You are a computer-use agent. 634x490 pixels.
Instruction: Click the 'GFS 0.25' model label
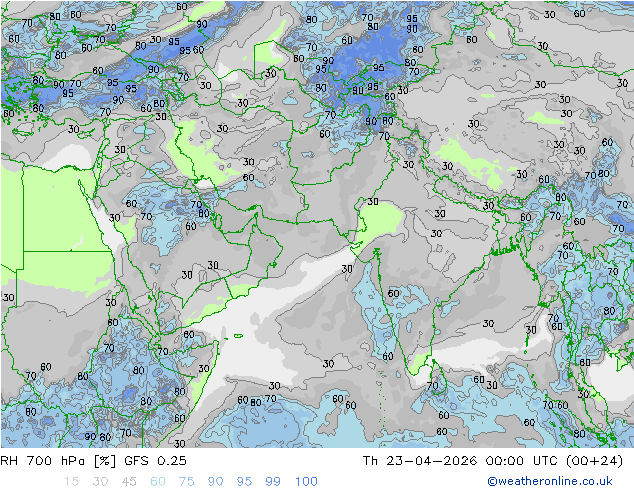[x=155, y=461]
